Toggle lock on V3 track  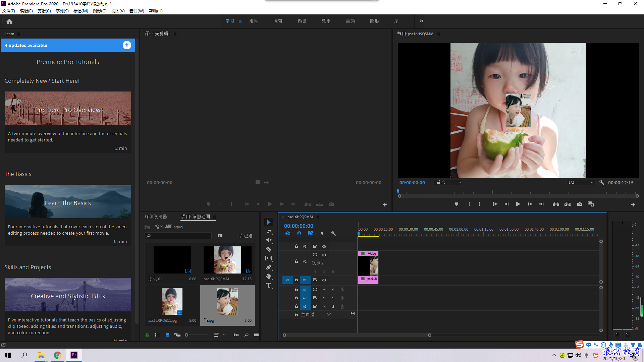point(297,246)
